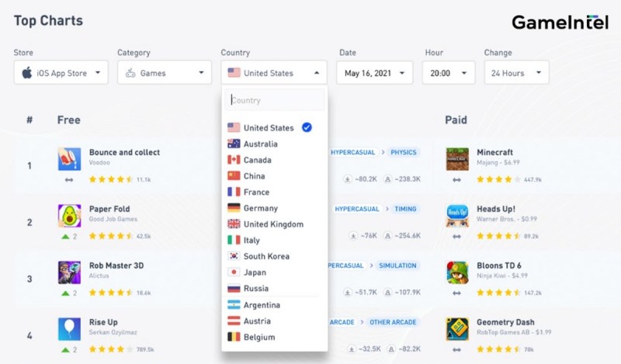Click the revenue icon next to ~254.6K
Screen dimensions: 621x364
point(387,236)
